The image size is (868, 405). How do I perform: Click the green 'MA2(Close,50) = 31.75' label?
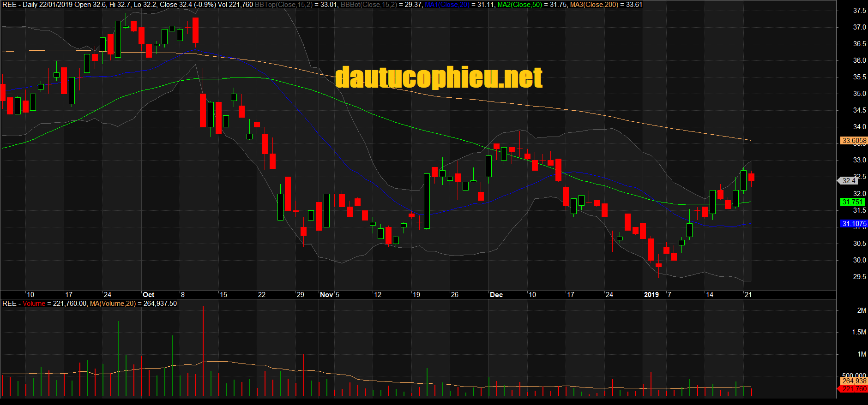click(x=532, y=5)
